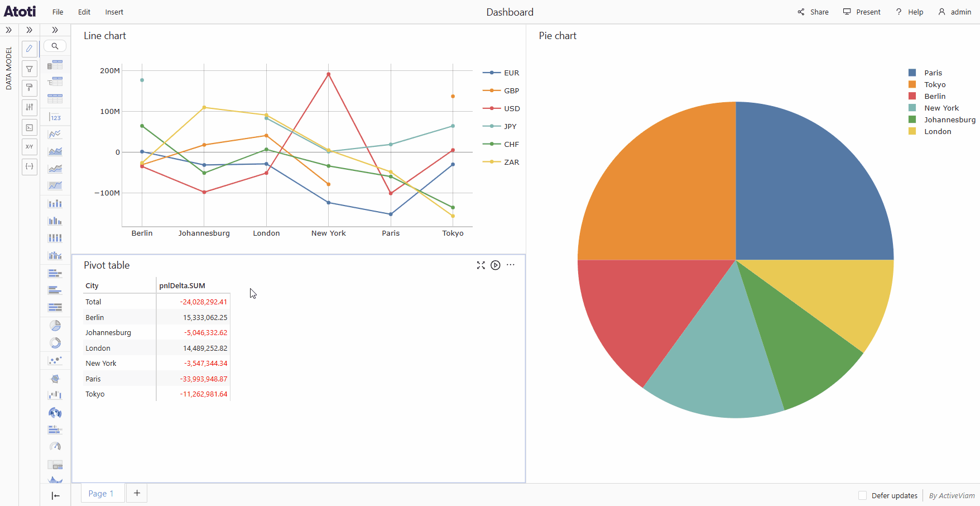Select the pivot table widget icon
980x506 pixels.
pos(55,65)
